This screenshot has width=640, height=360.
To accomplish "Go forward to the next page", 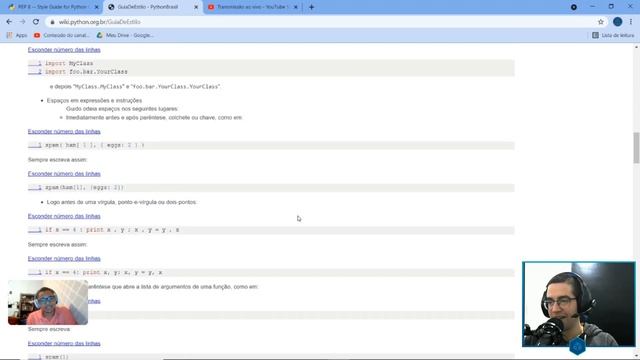I will [22, 22].
